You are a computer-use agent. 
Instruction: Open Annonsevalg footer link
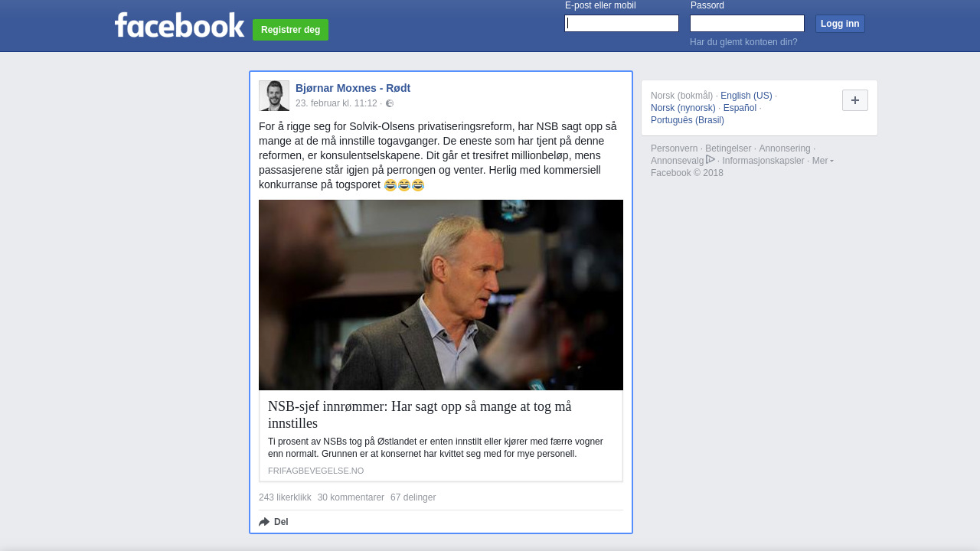click(677, 161)
